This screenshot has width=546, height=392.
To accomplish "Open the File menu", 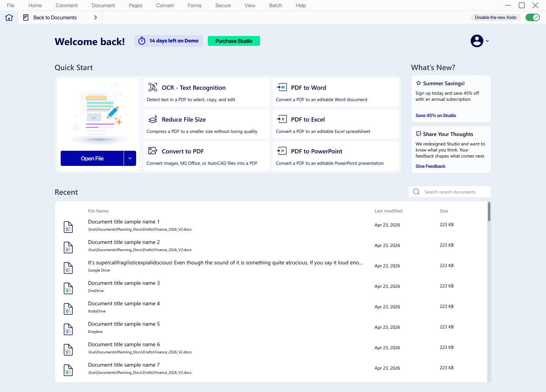I will 11,5.
